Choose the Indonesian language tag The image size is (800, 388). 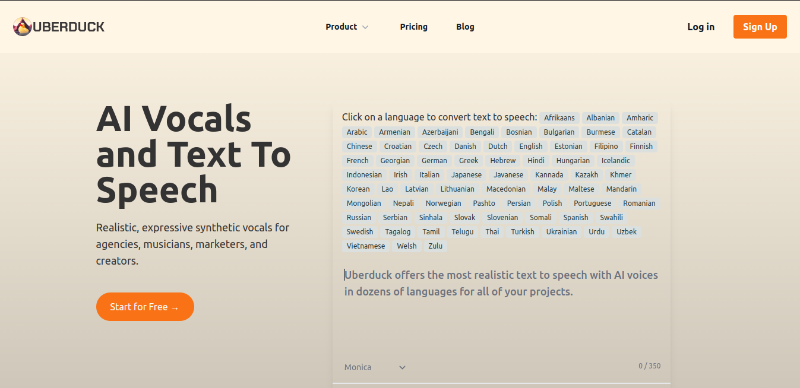(364, 175)
